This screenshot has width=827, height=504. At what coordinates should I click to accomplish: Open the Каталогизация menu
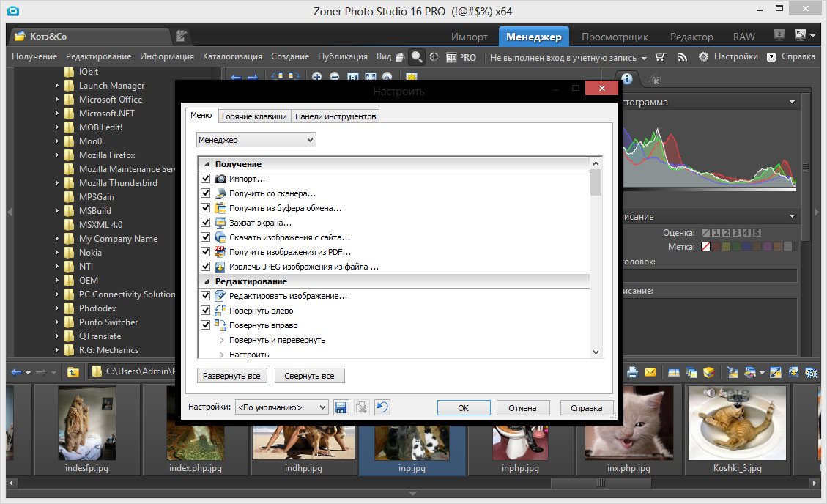pos(233,56)
